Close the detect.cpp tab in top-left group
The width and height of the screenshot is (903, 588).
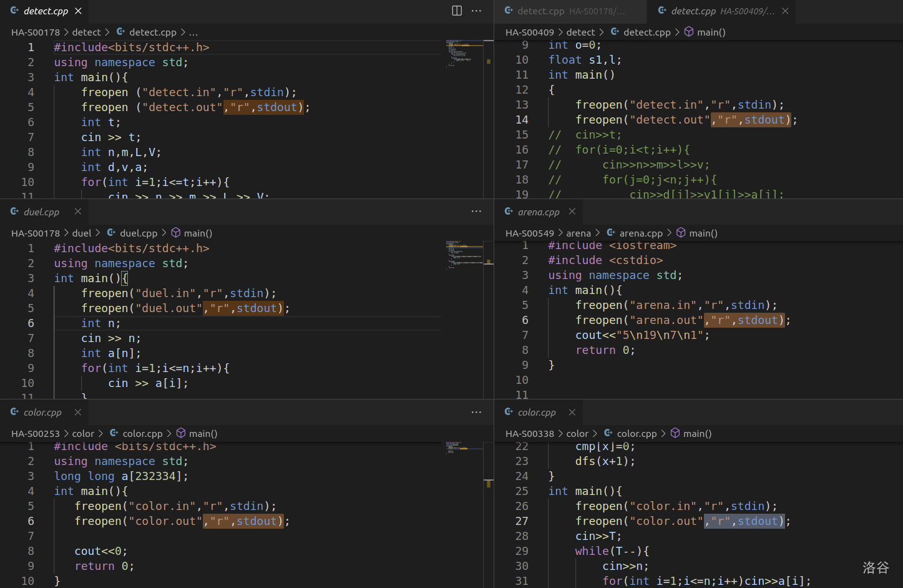tap(78, 11)
